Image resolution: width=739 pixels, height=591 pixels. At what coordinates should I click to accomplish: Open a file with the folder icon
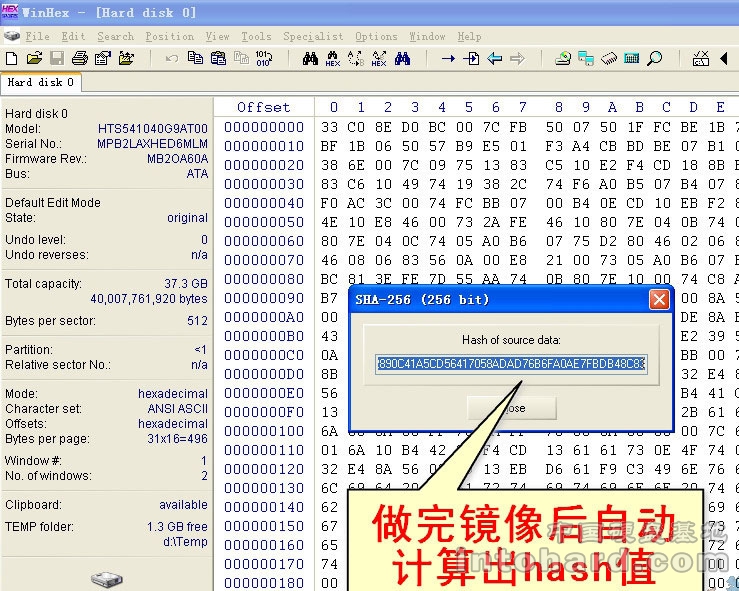coord(34,59)
